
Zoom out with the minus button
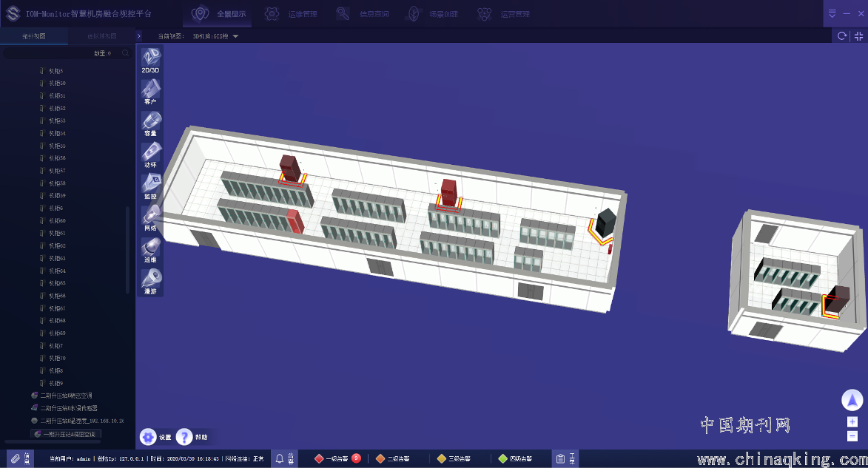852,436
